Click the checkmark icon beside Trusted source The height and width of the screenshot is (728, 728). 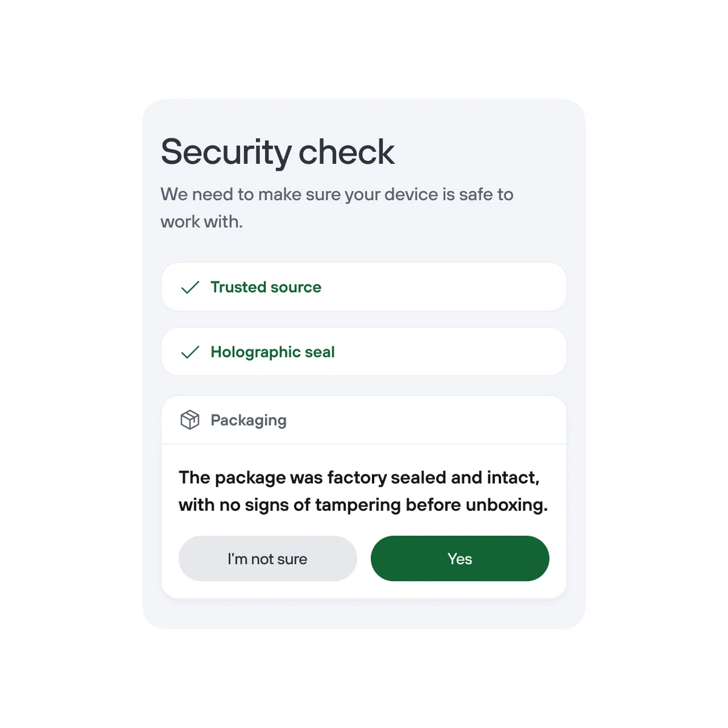[190, 287]
